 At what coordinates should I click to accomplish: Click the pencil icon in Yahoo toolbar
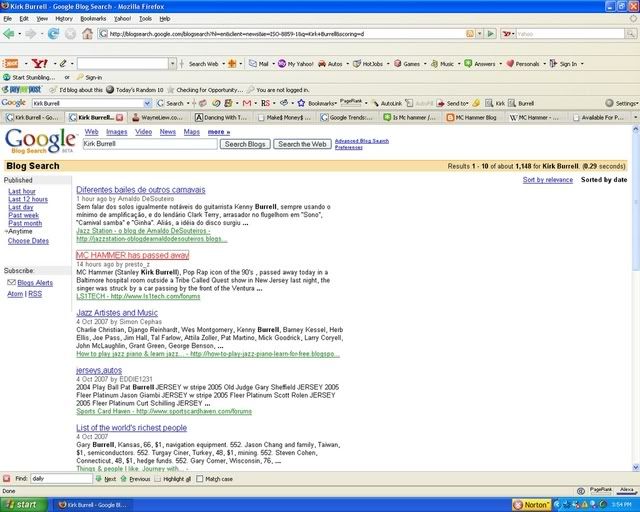63,64
